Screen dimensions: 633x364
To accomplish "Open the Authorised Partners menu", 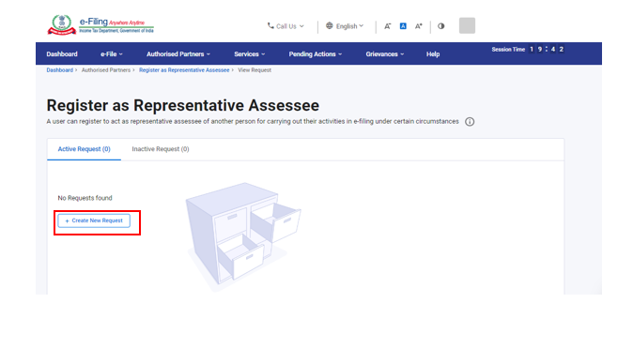I will (178, 54).
